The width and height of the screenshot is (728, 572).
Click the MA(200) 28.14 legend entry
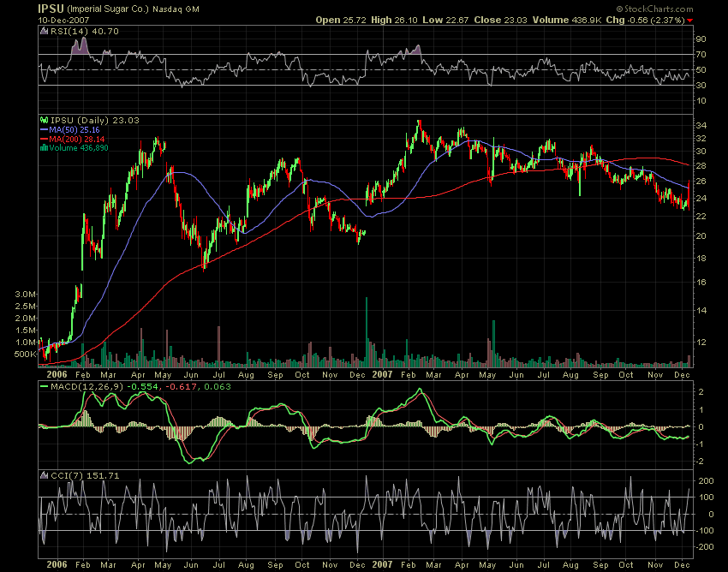click(x=77, y=139)
